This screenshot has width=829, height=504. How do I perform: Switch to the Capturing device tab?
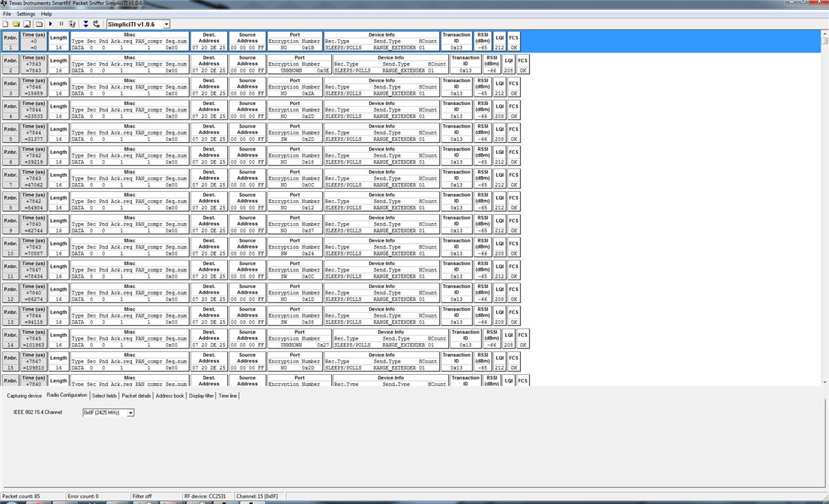[24, 396]
